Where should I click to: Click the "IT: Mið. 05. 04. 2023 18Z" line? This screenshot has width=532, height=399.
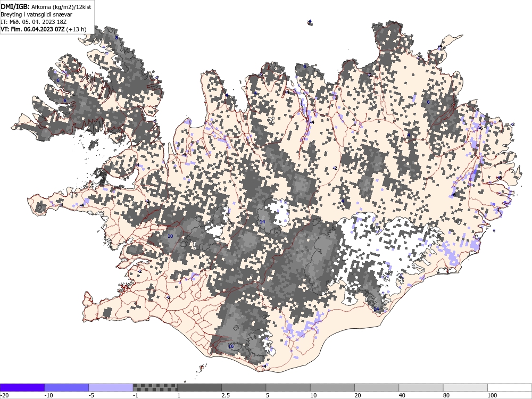click(x=34, y=22)
